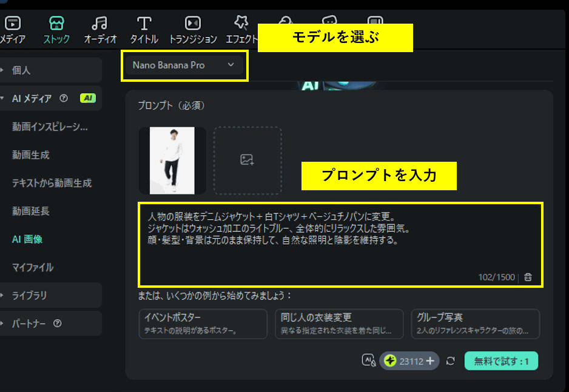Add another reference image slot
This screenshot has height=392, width=569.
[247, 161]
